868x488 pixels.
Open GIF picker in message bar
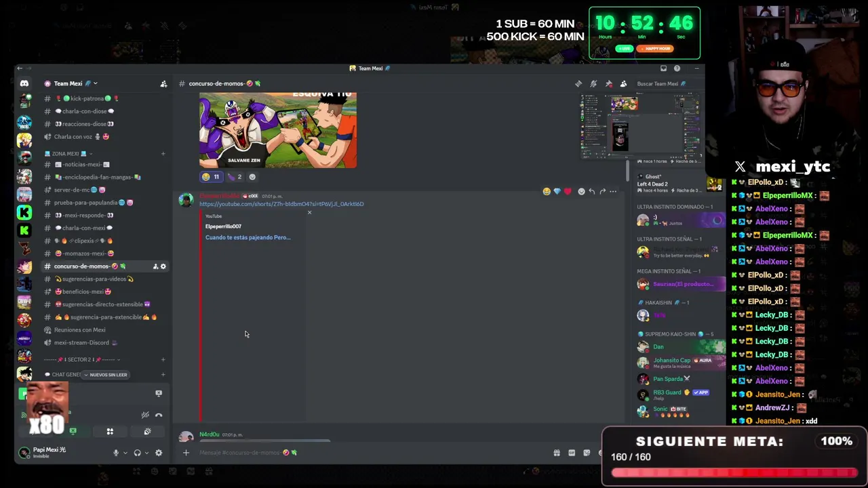click(x=572, y=453)
